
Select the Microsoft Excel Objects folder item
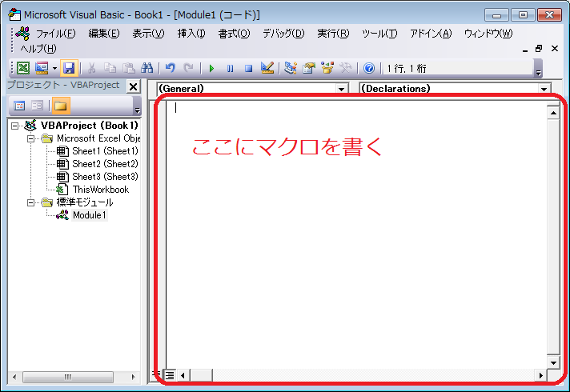[98, 138]
